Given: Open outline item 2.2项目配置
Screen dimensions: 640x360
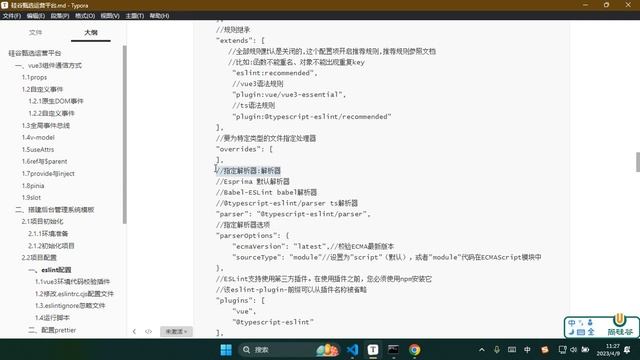Looking at the screenshot, I should [x=39, y=258].
